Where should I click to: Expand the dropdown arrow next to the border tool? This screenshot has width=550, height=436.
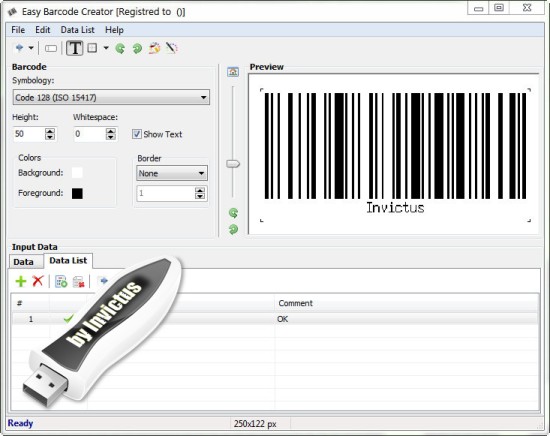click(106, 48)
